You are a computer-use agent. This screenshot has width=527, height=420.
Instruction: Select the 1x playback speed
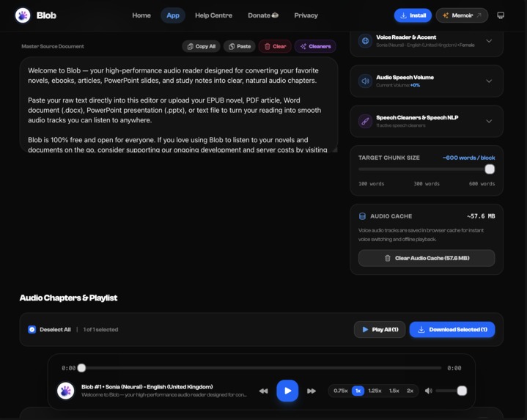tap(358, 391)
